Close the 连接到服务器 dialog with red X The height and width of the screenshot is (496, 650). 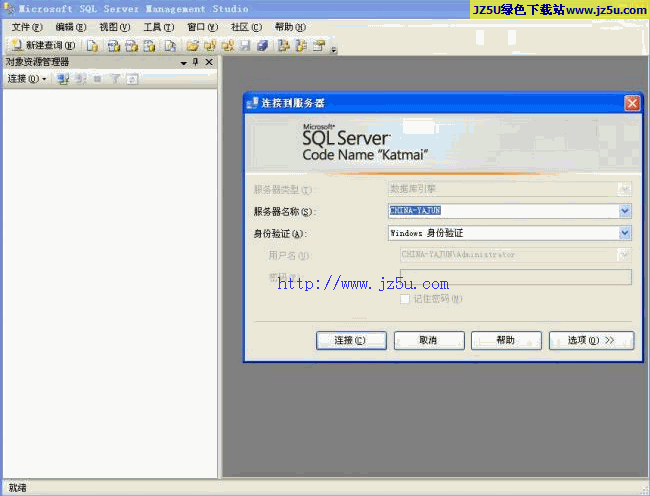click(633, 103)
